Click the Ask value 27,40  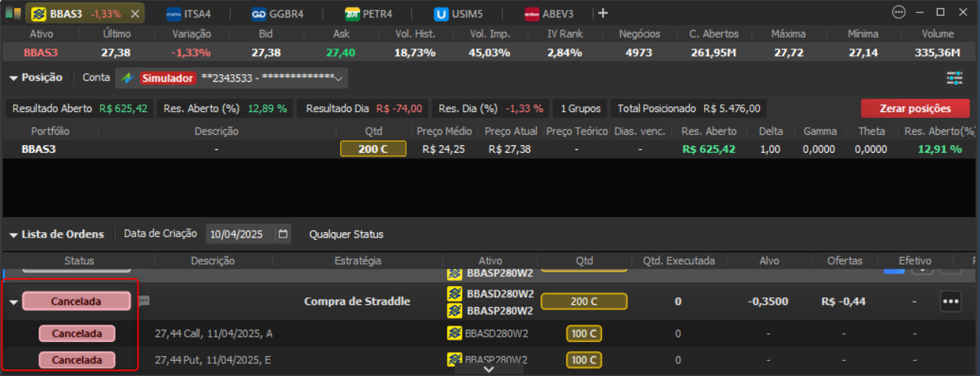[x=340, y=52]
